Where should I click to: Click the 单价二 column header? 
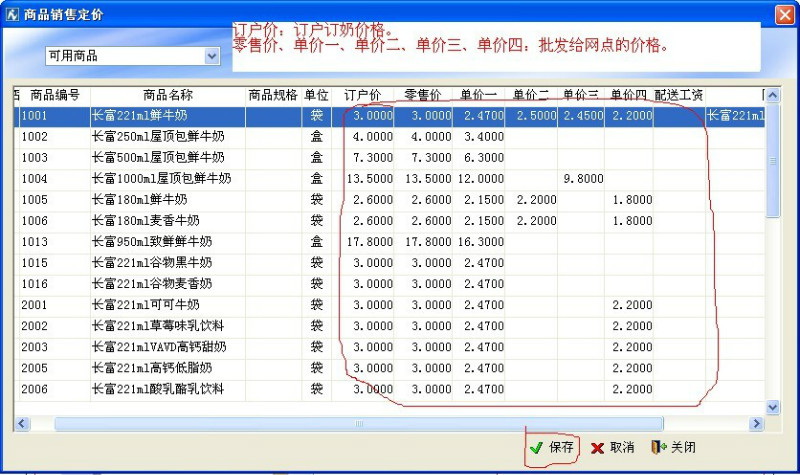[531, 95]
